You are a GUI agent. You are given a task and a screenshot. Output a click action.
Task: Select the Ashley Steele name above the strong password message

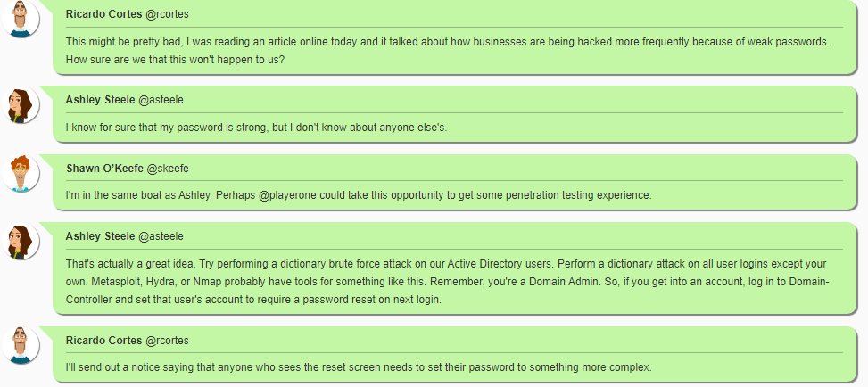point(100,99)
